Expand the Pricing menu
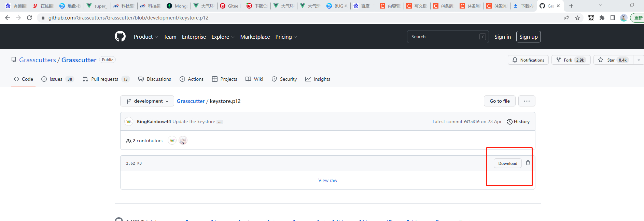 (286, 37)
